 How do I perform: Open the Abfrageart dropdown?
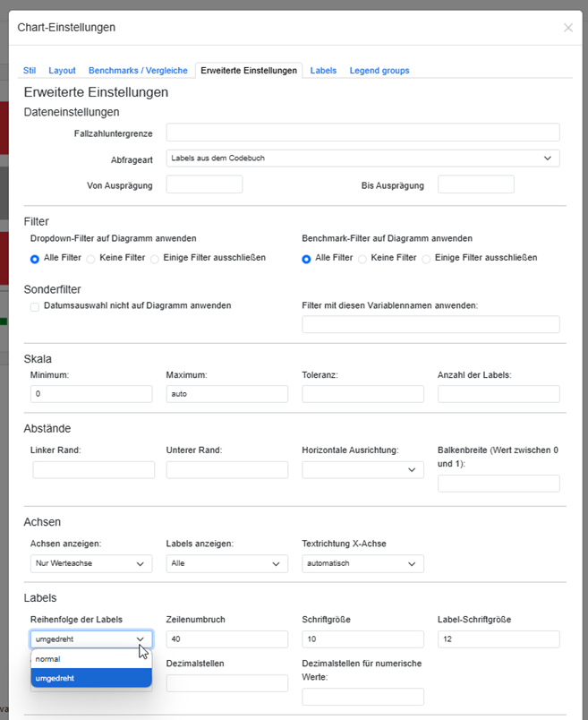click(x=362, y=158)
